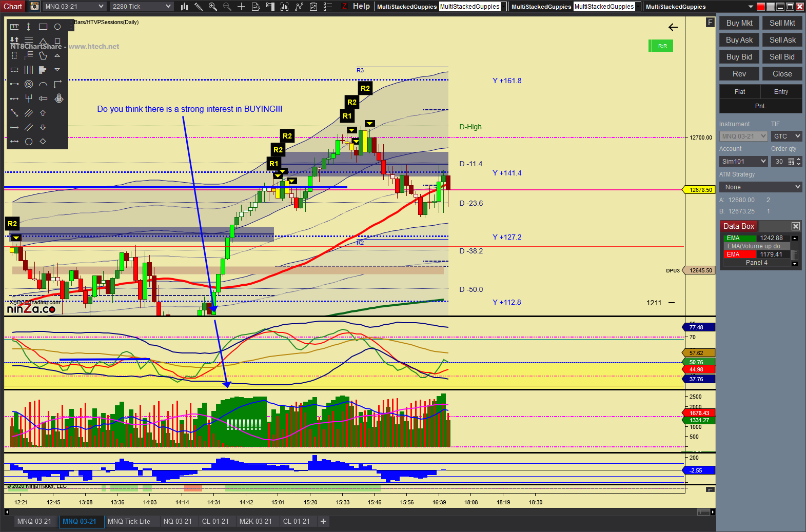
Task: Close the Data Box panel
Action: [x=795, y=226]
